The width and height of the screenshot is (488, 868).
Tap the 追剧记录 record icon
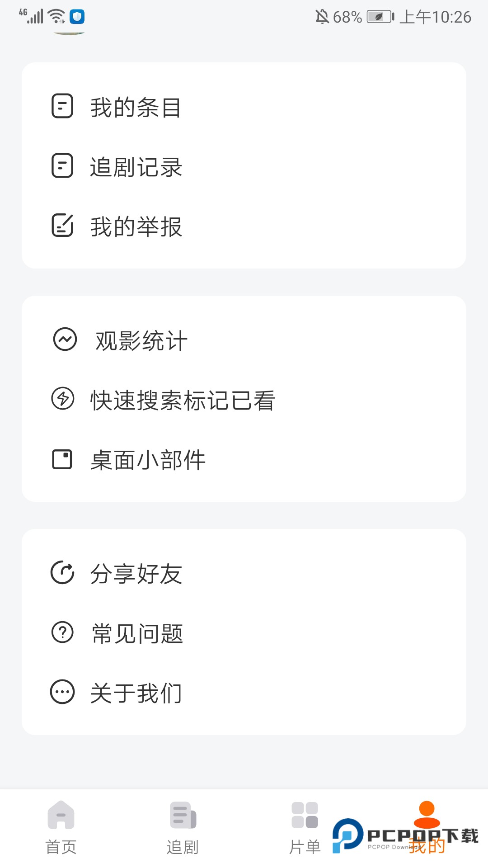62,166
